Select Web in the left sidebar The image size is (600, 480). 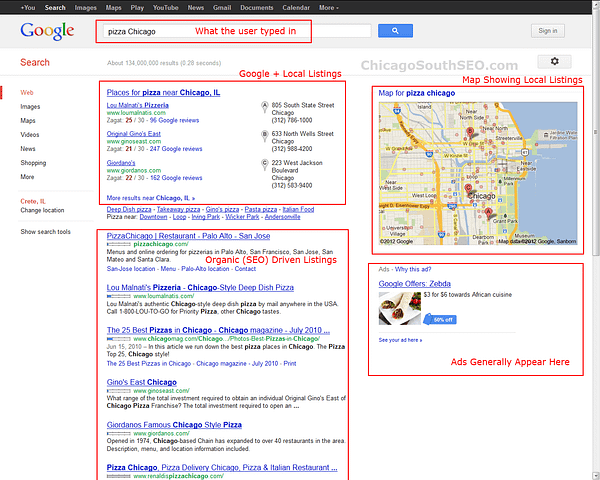[x=27, y=92]
